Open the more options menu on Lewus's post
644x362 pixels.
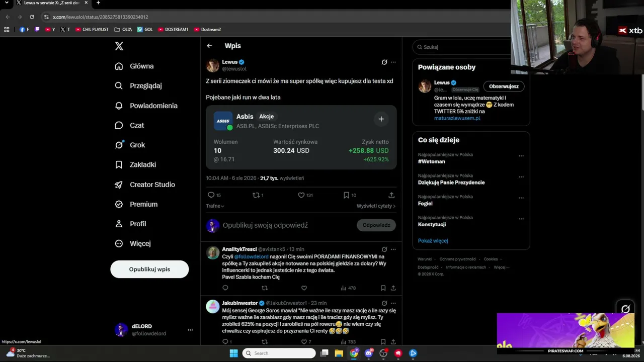(x=393, y=62)
